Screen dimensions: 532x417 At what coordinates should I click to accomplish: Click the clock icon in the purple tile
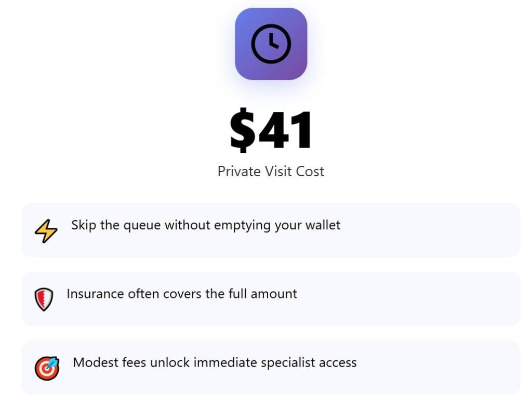tap(271, 44)
